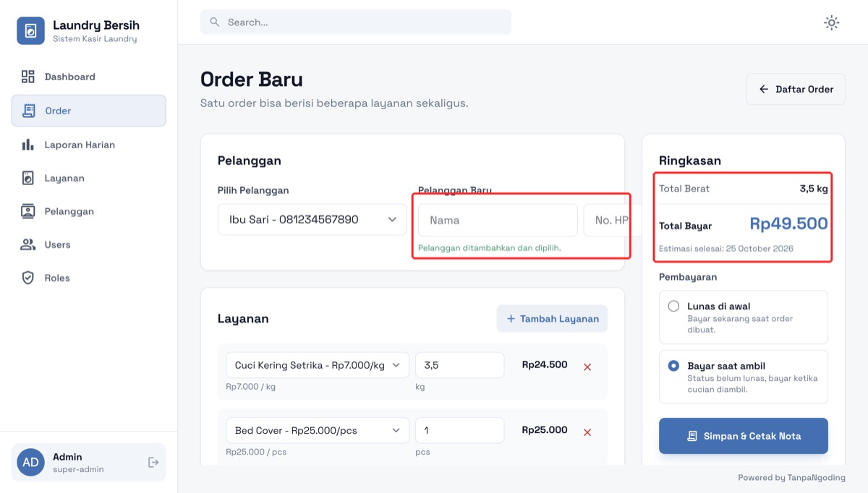The image size is (868, 493).
Task: Click the 3,5 kg quantity field
Action: [459, 365]
